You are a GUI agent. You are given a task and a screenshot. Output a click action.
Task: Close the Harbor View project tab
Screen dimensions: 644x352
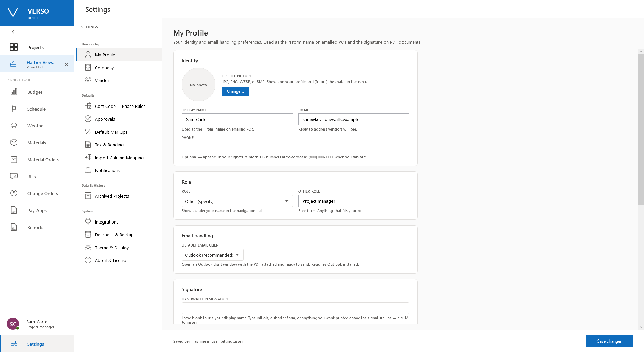(x=66, y=64)
